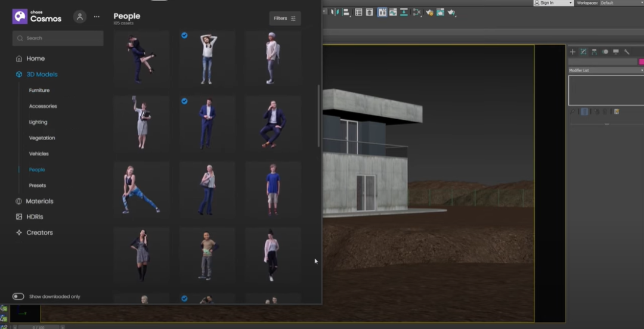Image resolution: width=644 pixels, height=329 pixels.
Task: Open the Cosmos three-dot more menu
Action: point(97,17)
